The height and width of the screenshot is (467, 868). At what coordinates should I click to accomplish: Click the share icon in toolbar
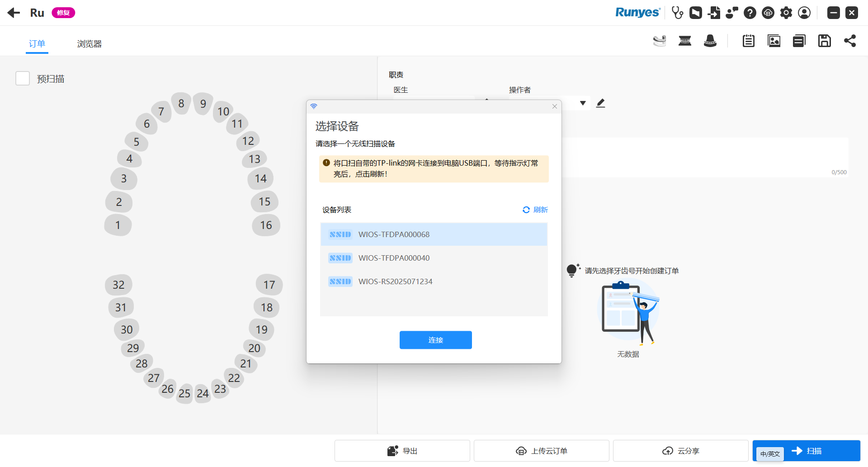(x=849, y=41)
